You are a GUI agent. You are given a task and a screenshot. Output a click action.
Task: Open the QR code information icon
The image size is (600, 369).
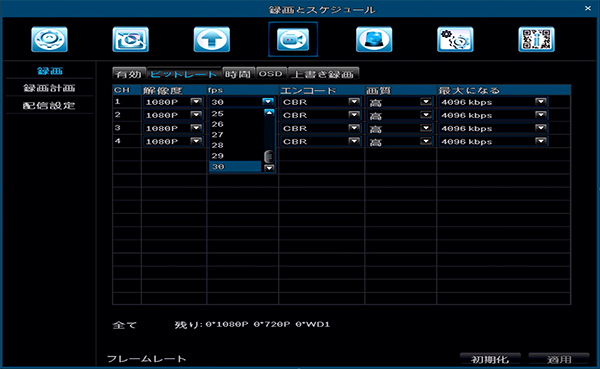pyautogui.click(x=536, y=39)
